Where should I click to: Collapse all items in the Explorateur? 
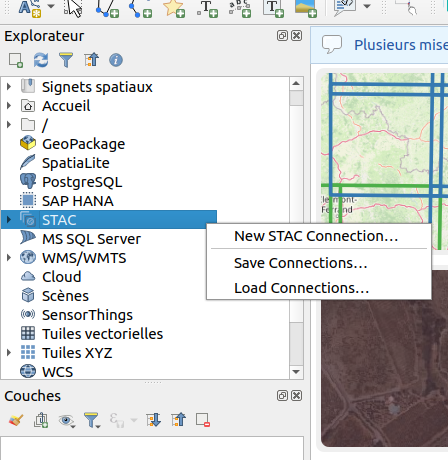coord(91,60)
